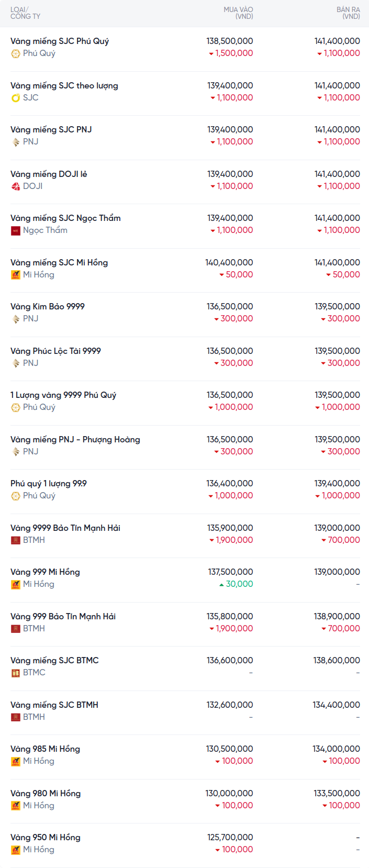Click Phú quý 1 lượng 99.9 title

[x=49, y=483]
